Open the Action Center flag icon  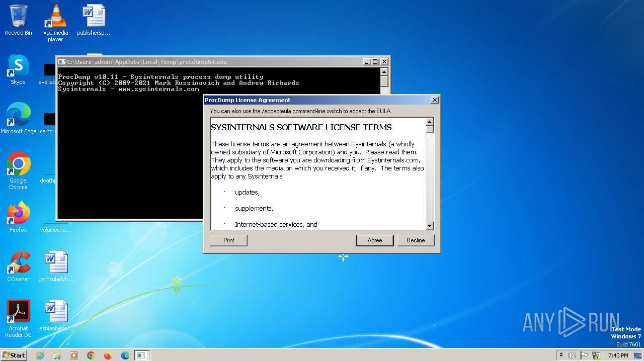point(584,355)
